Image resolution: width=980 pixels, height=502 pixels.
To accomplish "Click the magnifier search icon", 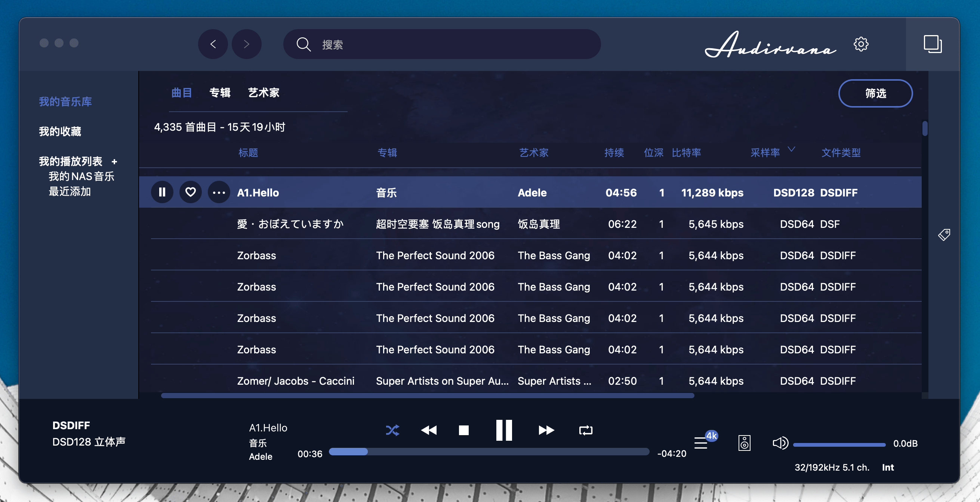I will pos(303,44).
